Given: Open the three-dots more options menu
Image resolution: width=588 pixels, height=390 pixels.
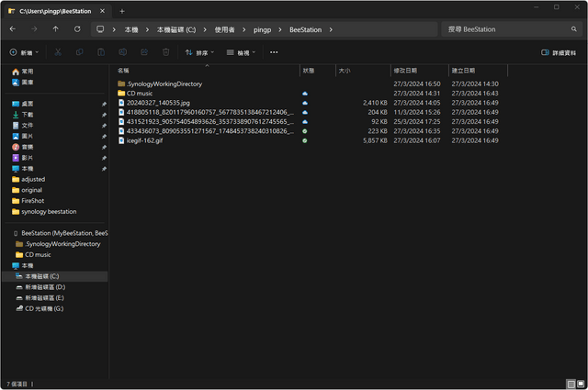Looking at the screenshot, I should (x=274, y=52).
